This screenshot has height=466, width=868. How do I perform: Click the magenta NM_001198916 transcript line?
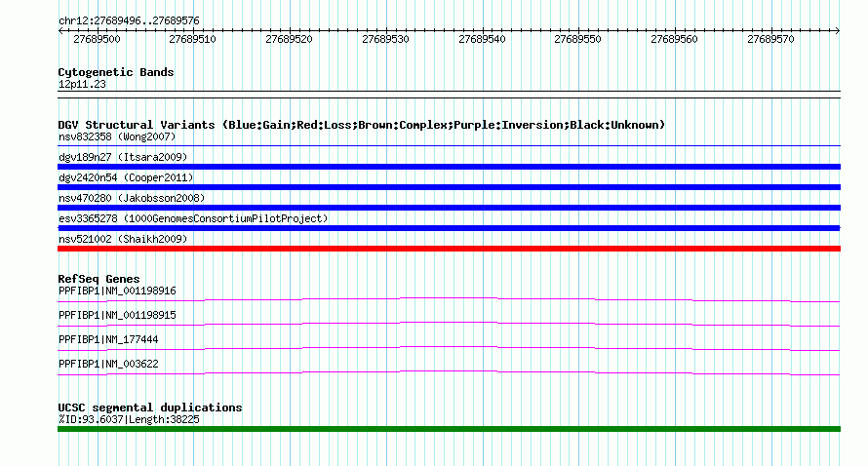(449, 300)
